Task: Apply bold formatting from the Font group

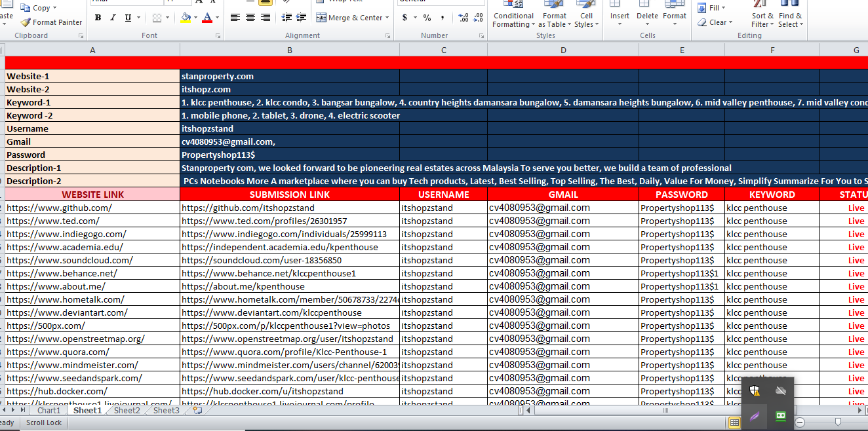Action: tap(98, 18)
